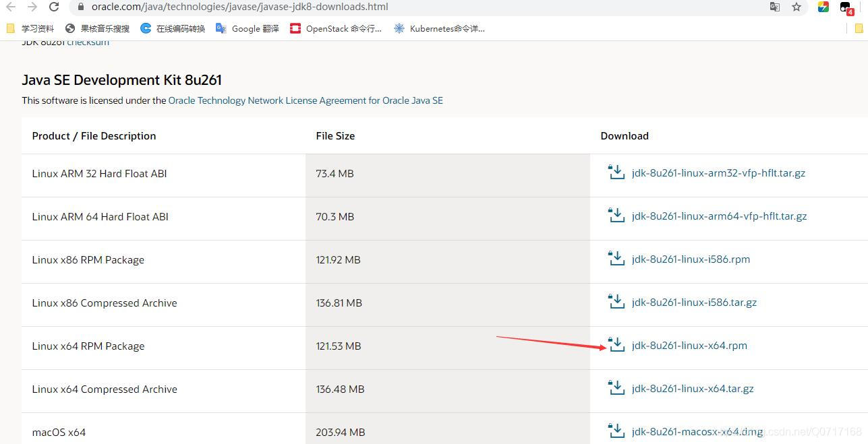Open 在线编码转换 bookmark
Image resolution: width=868 pixels, height=444 pixels.
pos(173,28)
